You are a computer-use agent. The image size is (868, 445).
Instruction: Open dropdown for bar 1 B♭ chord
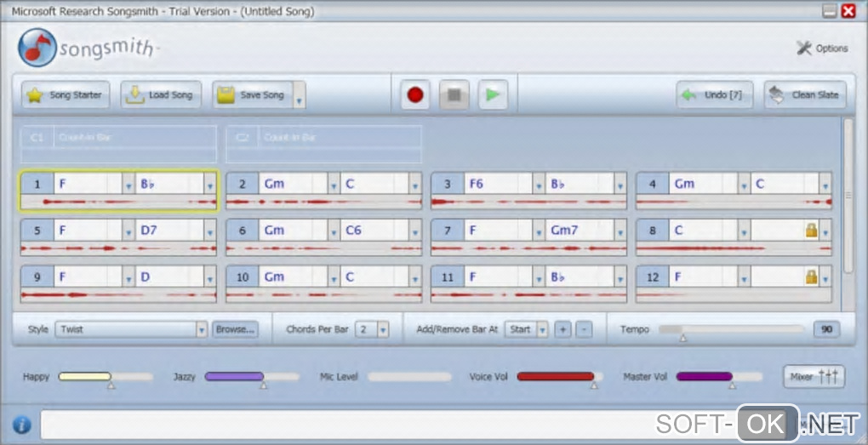(210, 185)
